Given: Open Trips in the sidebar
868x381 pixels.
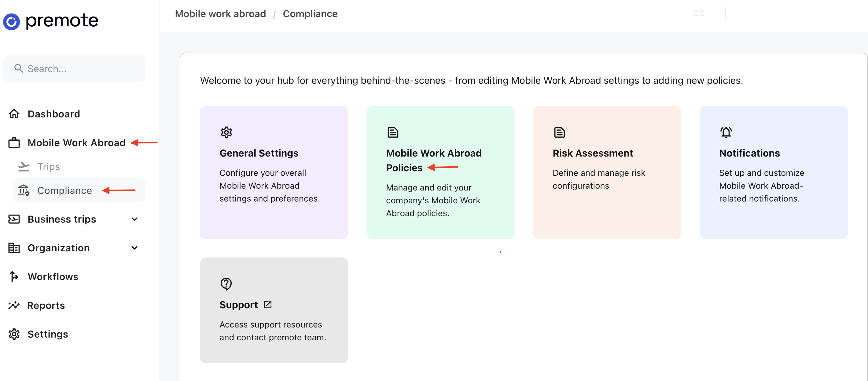Looking at the screenshot, I should 49,167.
